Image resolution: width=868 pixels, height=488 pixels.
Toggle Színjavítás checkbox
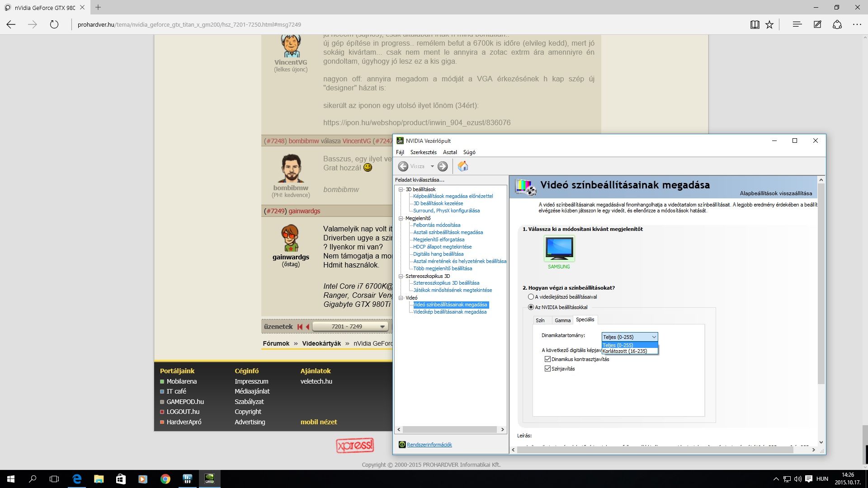click(547, 369)
